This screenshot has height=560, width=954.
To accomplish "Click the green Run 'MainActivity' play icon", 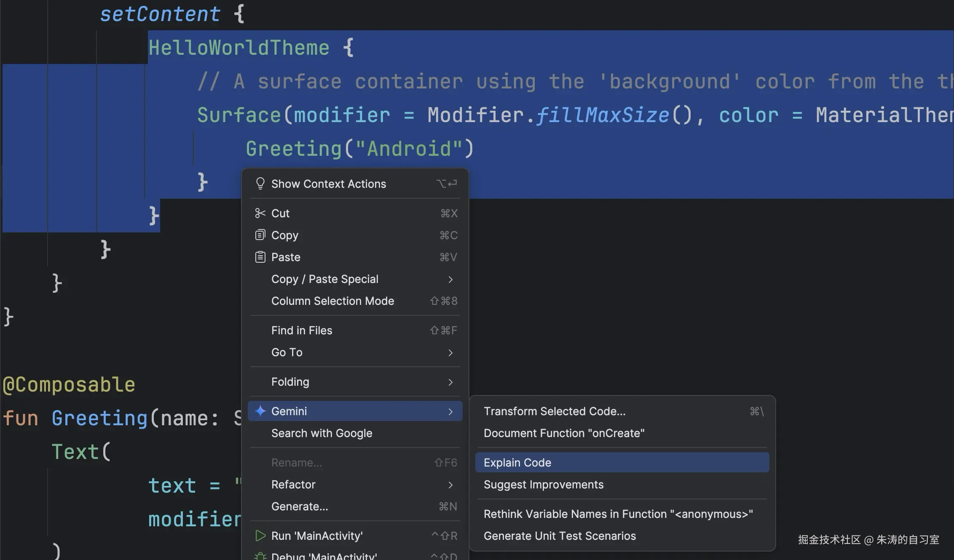I will click(x=260, y=536).
